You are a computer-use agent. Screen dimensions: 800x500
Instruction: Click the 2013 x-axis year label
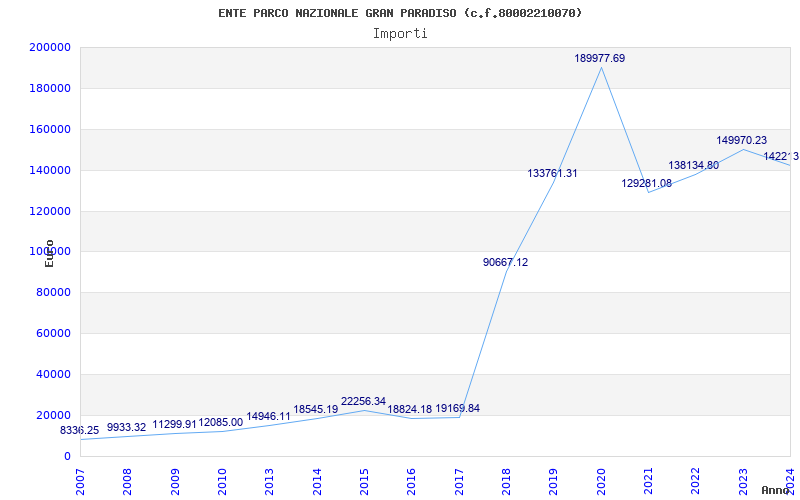[270, 482]
